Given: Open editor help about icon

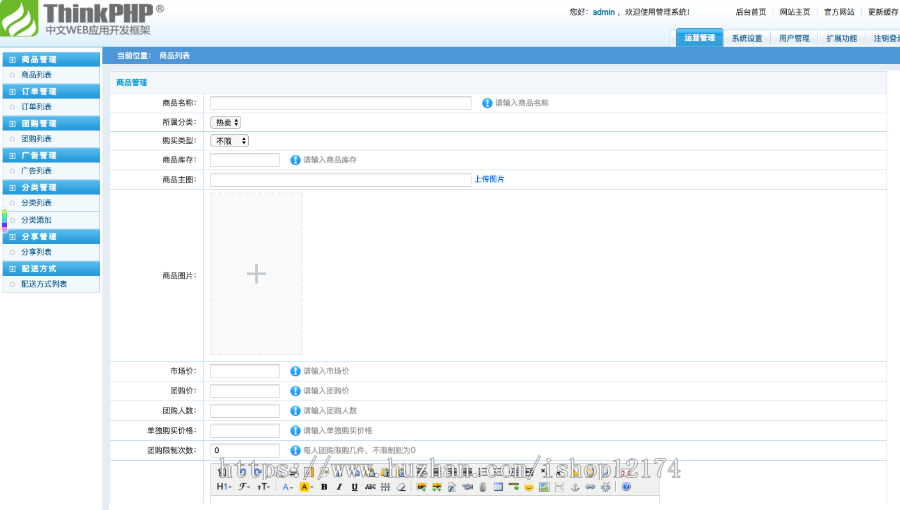Looking at the screenshot, I should (x=626, y=487).
